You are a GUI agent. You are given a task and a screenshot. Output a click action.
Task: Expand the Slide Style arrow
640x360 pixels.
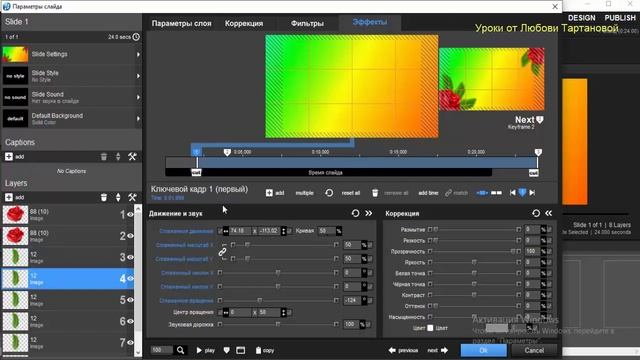[138, 76]
